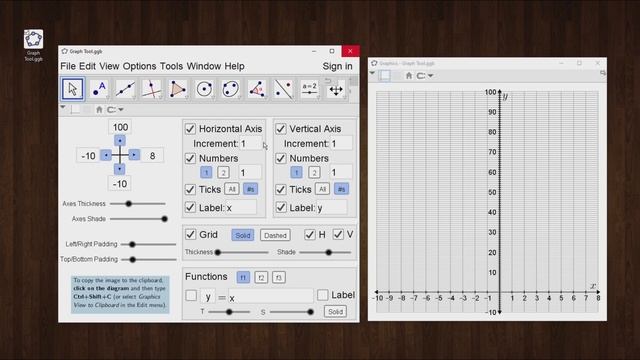640x360 pixels.
Task: Open the Window menu
Action: click(x=204, y=66)
